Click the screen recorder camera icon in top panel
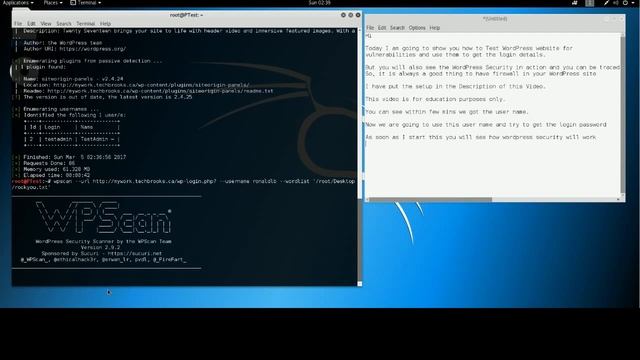This screenshot has width=640, height=360. click(575, 3)
